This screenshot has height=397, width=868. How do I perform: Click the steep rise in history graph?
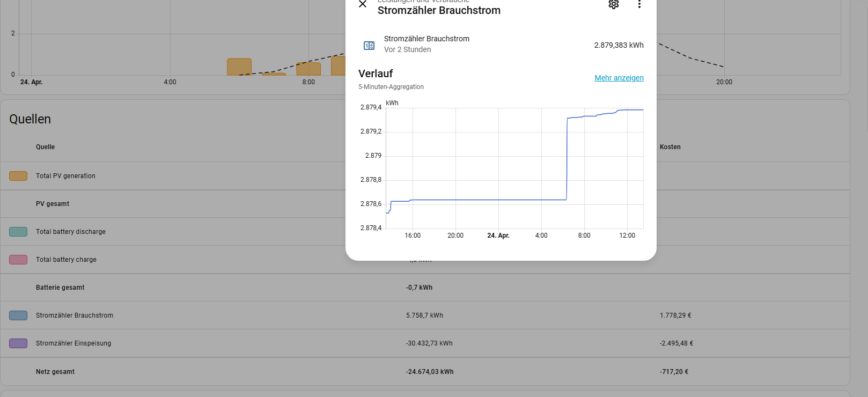567,161
